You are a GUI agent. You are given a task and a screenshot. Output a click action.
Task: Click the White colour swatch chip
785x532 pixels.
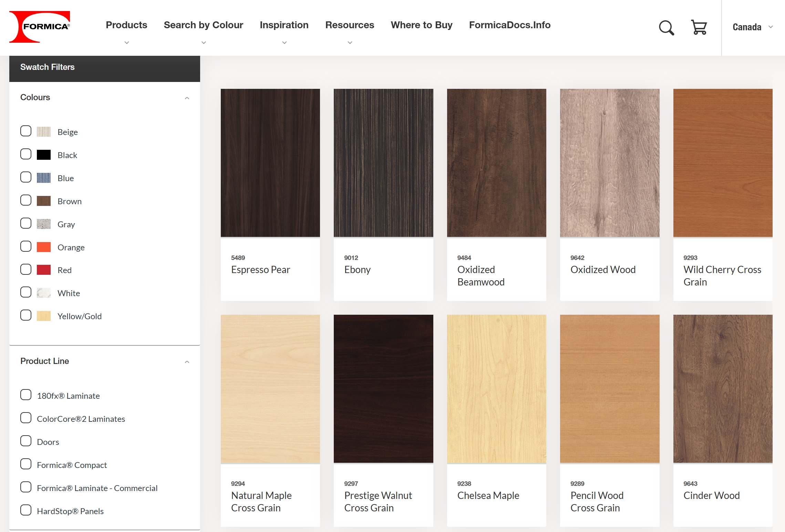(44, 293)
